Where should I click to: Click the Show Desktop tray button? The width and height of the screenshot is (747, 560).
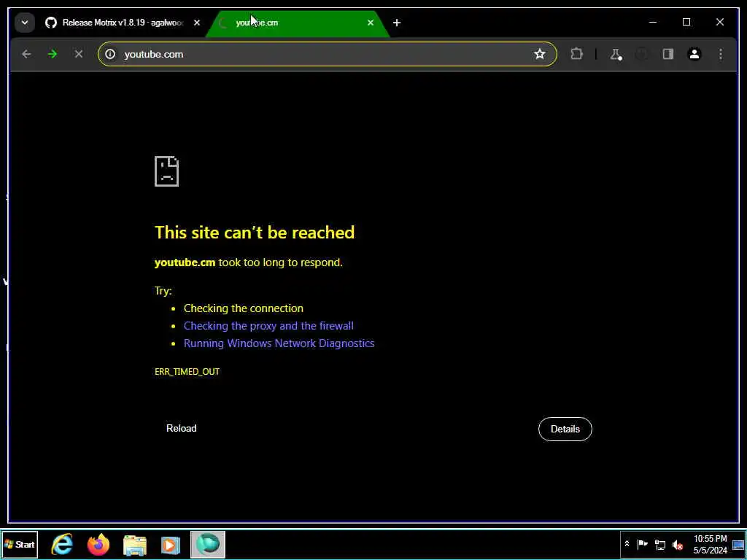(x=738, y=544)
